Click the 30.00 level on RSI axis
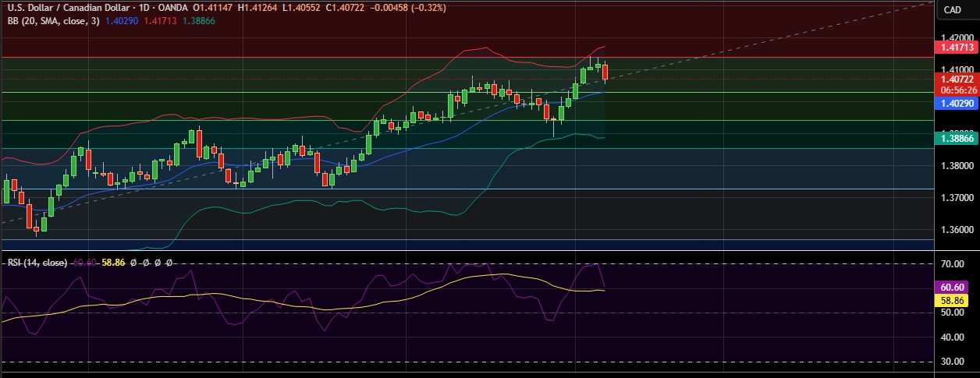 click(953, 362)
